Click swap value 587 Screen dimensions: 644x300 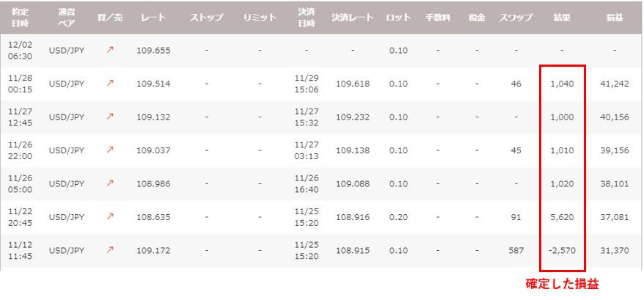(516, 250)
